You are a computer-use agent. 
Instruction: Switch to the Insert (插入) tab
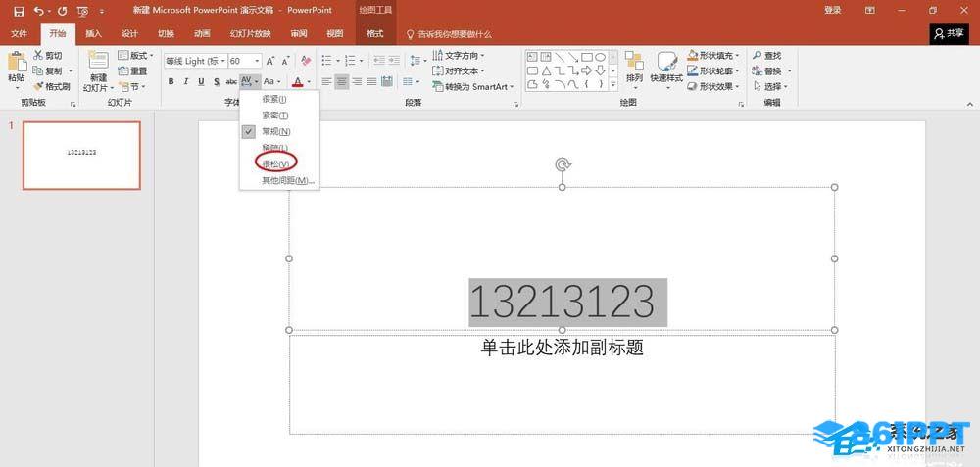94,33
